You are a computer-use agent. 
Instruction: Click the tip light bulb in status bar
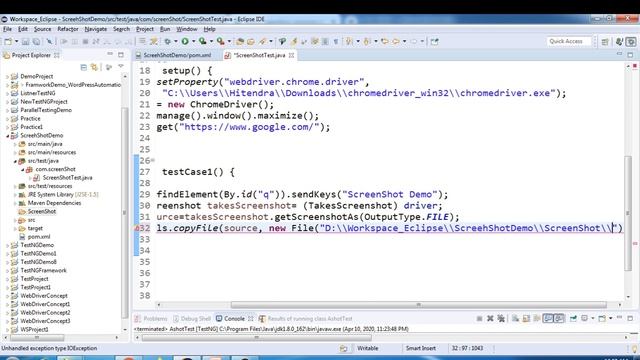point(634,349)
